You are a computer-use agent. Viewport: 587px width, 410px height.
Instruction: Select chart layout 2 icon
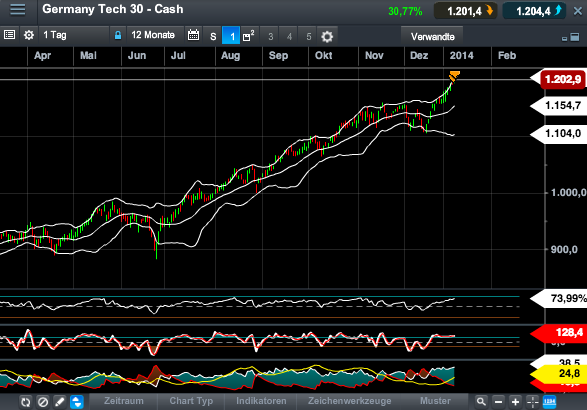[249, 36]
